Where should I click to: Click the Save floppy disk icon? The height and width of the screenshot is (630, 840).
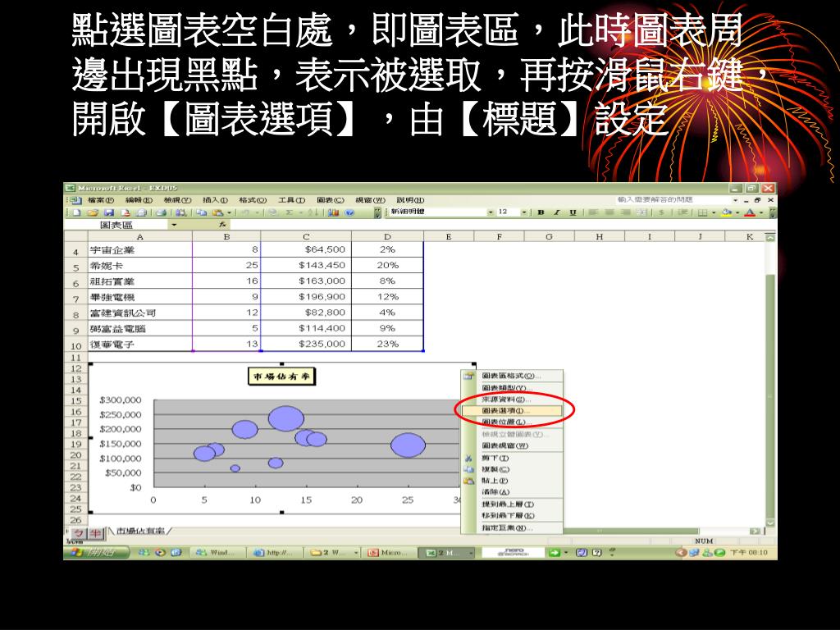(x=109, y=212)
